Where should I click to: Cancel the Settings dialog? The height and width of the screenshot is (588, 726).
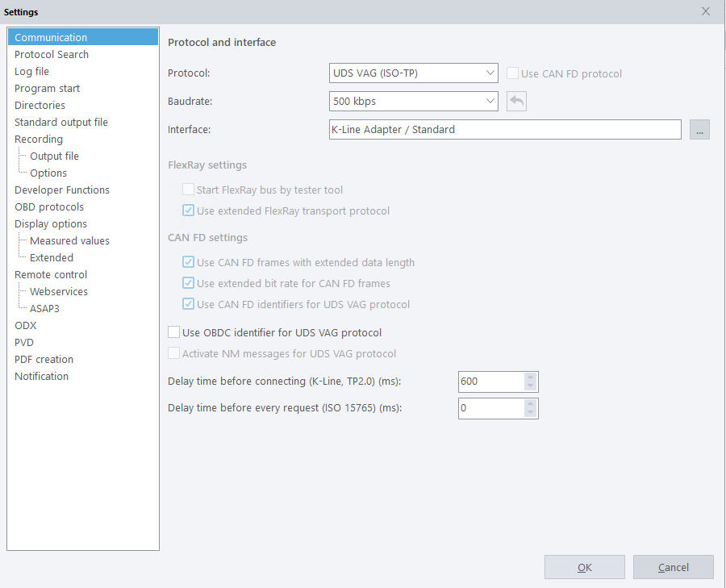674,567
